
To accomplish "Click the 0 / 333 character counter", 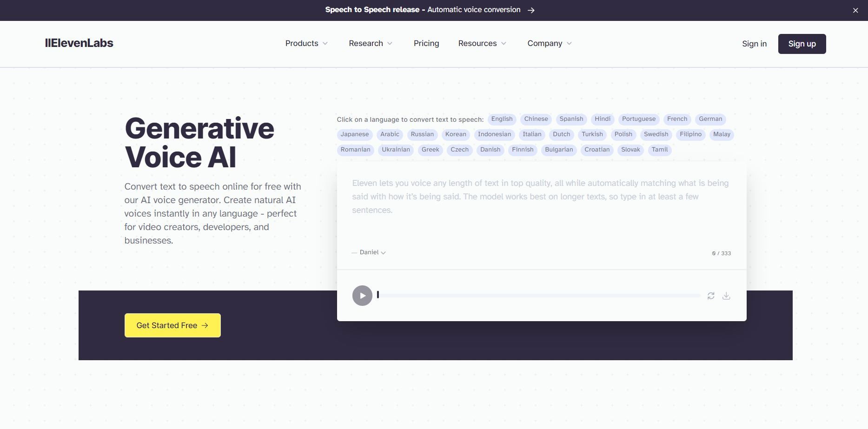I will (721, 253).
